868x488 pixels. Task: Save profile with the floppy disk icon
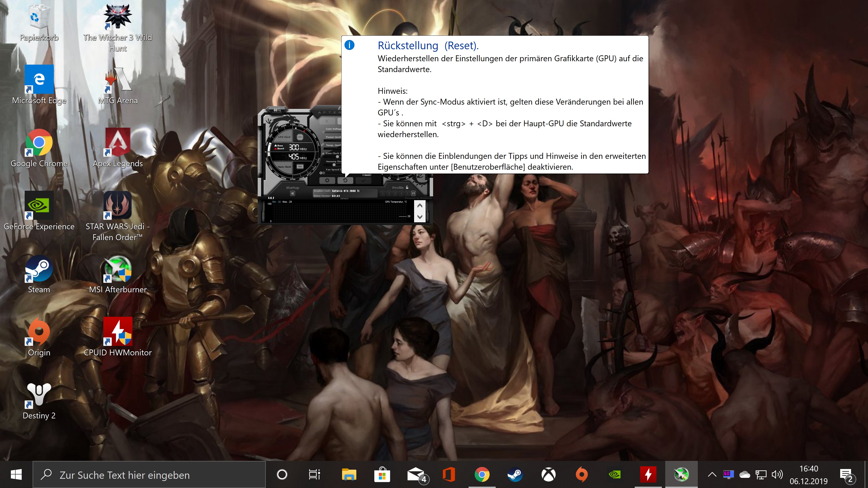click(x=413, y=193)
